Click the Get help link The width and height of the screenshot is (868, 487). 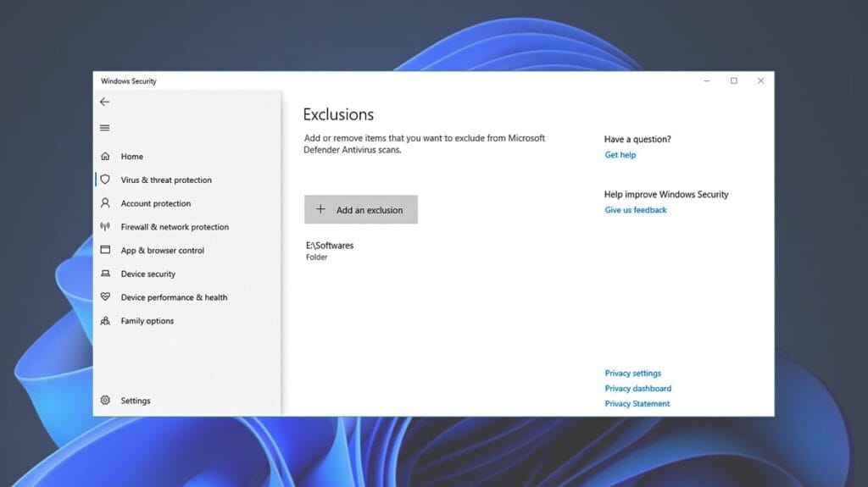(620, 155)
